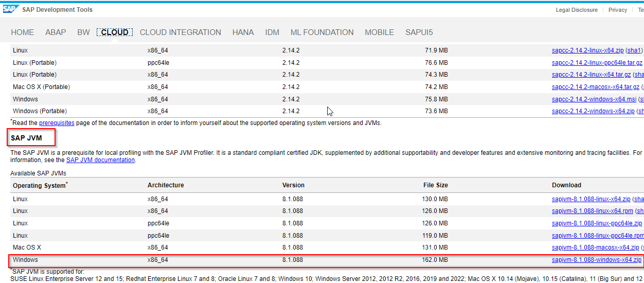Click the SAP Development Tools title
The height and width of the screenshot is (283, 644).
pyautogui.click(x=58, y=10)
